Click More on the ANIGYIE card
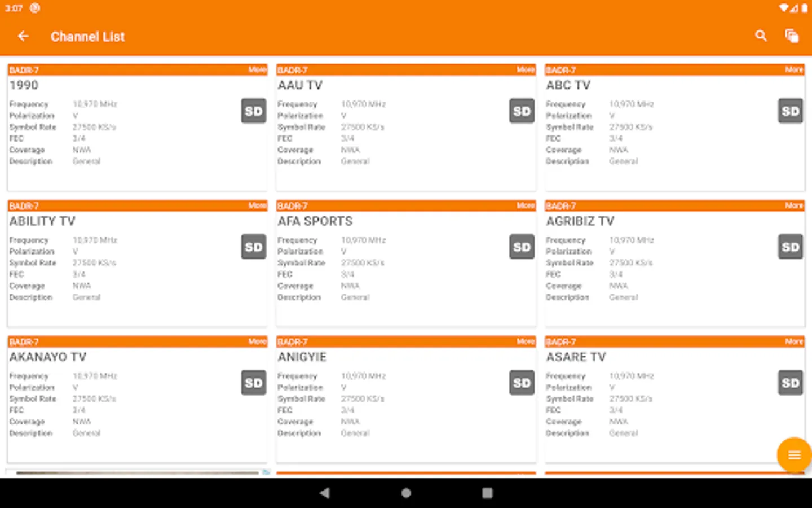This screenshot has height=508, width=812. click(x=526, y=341)
